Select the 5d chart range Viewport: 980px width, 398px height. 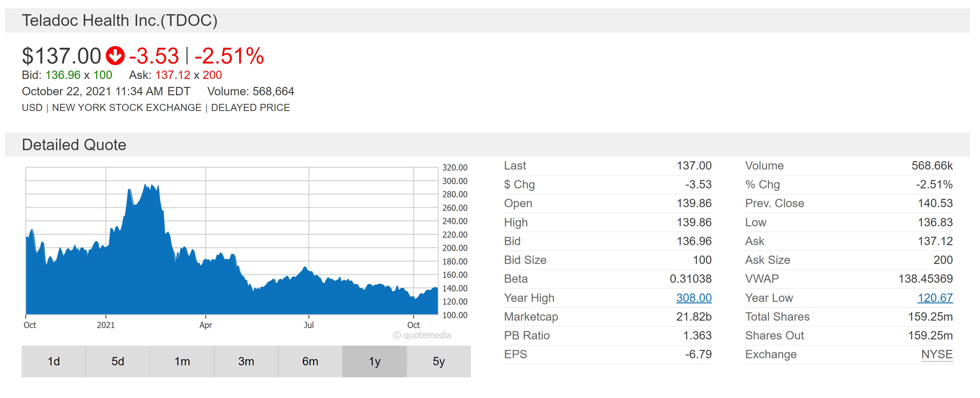pyautogui.click(x=118, y=361)
